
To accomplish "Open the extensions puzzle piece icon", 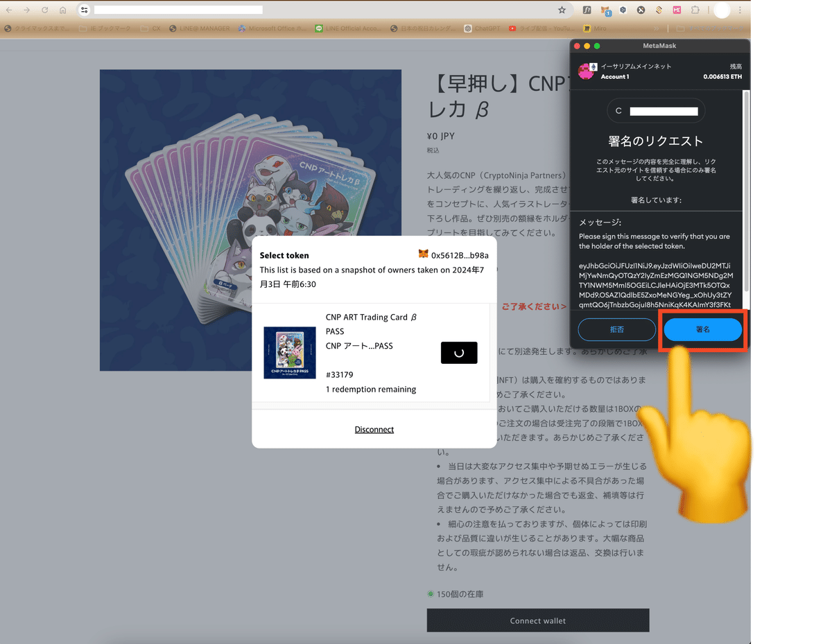I will (694, 10).
